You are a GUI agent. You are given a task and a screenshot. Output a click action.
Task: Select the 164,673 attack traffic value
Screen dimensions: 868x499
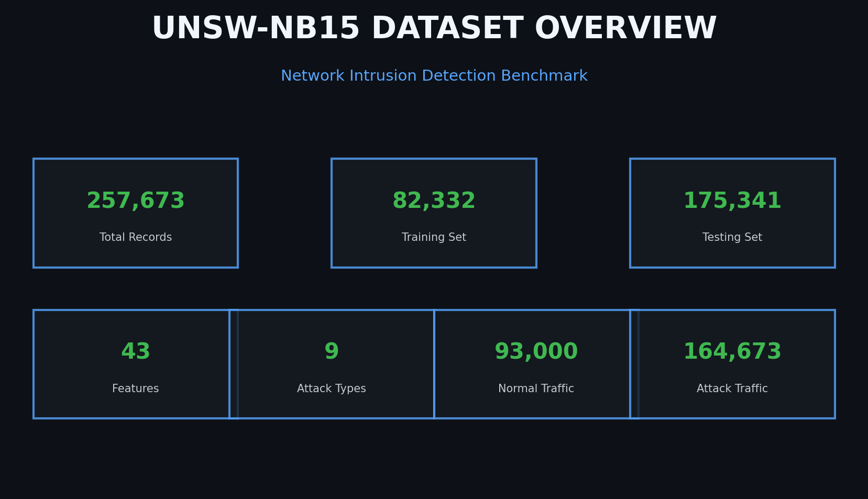pyautogui.click(x=732, y=351)
